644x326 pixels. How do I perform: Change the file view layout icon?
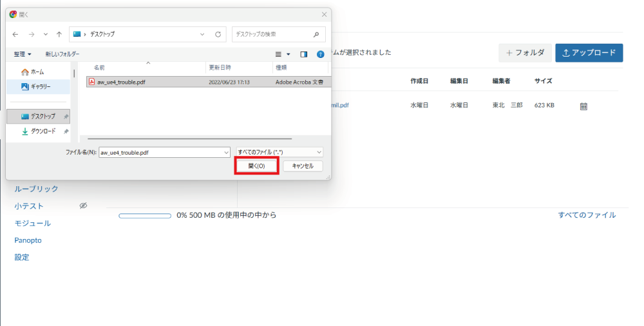(278, 54)
